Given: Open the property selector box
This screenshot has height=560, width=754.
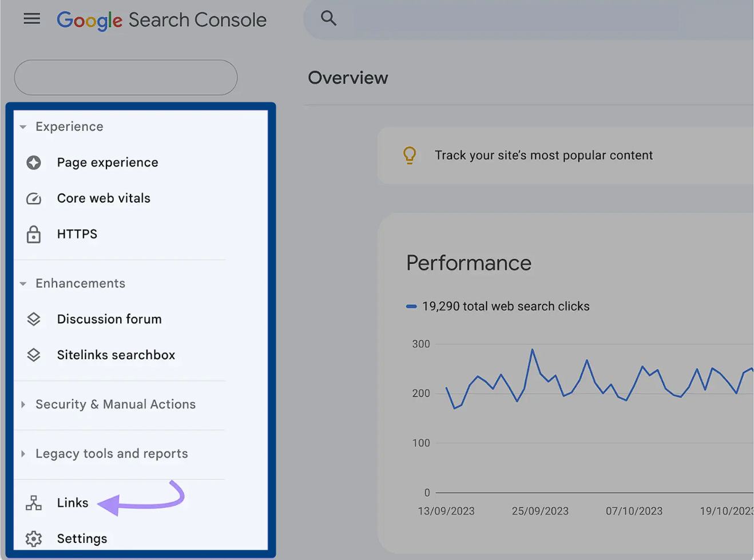Looking at the screenshot, I should click(x=126, y=77).
